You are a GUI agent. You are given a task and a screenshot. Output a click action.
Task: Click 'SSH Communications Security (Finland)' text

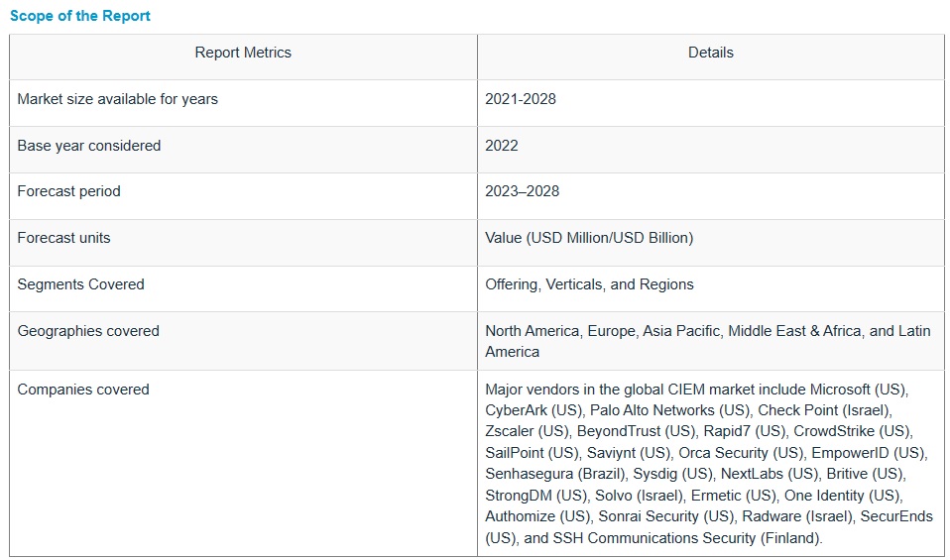(x=684, y=538)
